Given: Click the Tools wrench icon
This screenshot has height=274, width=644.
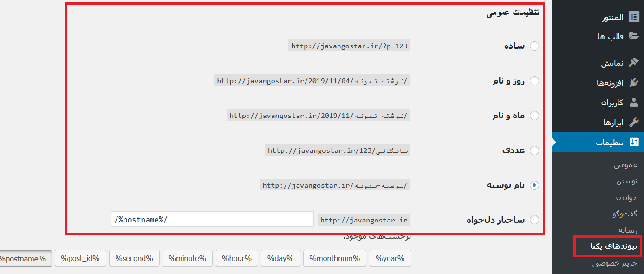Looking at the screenshot, I should point(634,123).
